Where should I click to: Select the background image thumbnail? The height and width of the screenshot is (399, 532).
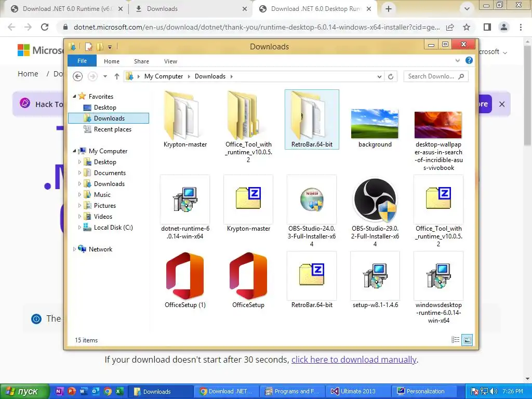coord(375,124)
